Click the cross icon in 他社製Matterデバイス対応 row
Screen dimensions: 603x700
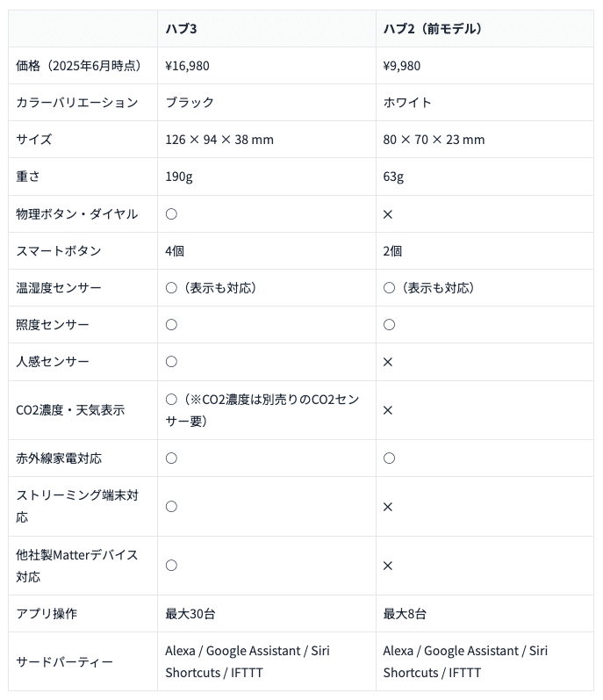388,566
